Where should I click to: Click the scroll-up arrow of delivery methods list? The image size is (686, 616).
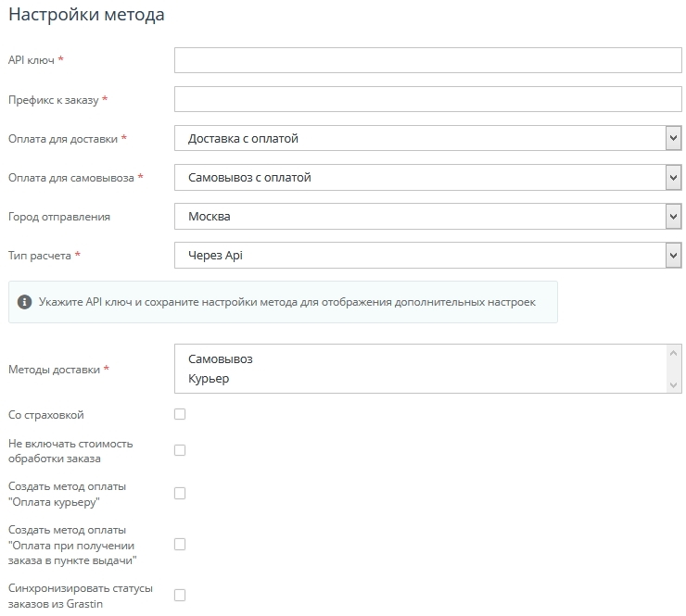(x=674, y=353)
